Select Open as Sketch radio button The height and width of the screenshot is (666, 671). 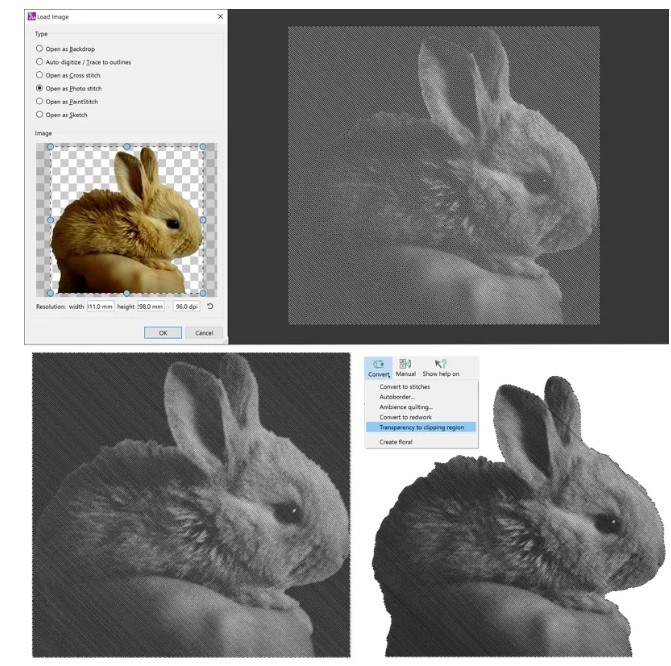pos(40,114)
